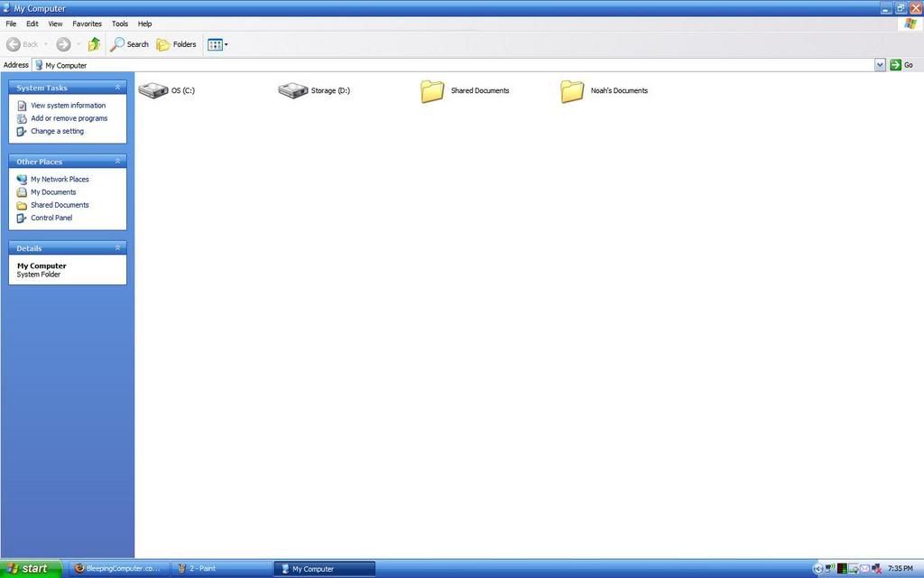Screen dimensions: 924x578
Task: Switch to 2 - Paint taskbar button
Action: (222, 569)
